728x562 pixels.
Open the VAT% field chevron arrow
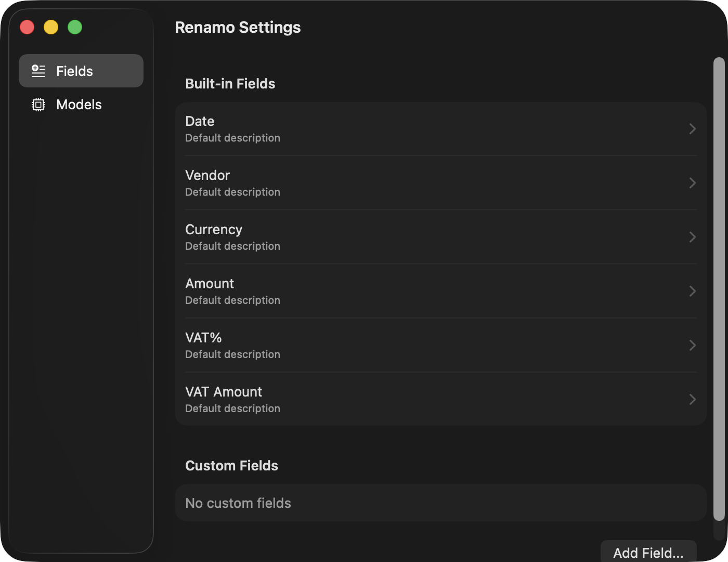[x=692, y=345]
